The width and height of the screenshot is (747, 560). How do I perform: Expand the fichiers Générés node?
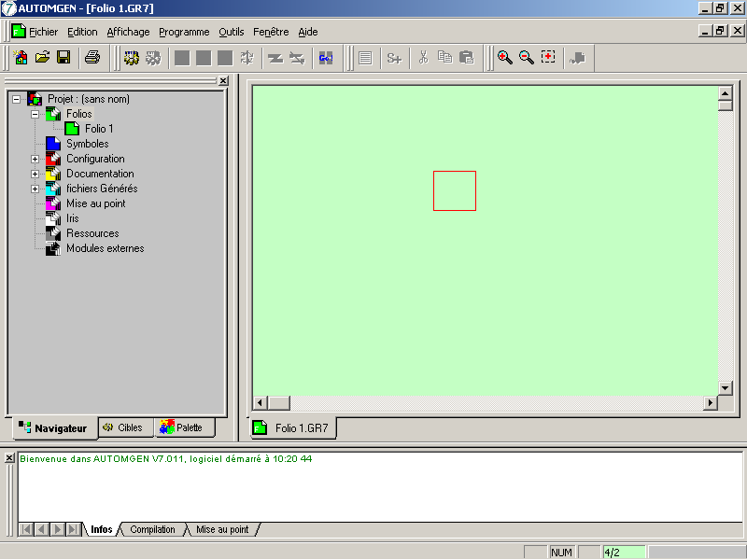[35, 189]
